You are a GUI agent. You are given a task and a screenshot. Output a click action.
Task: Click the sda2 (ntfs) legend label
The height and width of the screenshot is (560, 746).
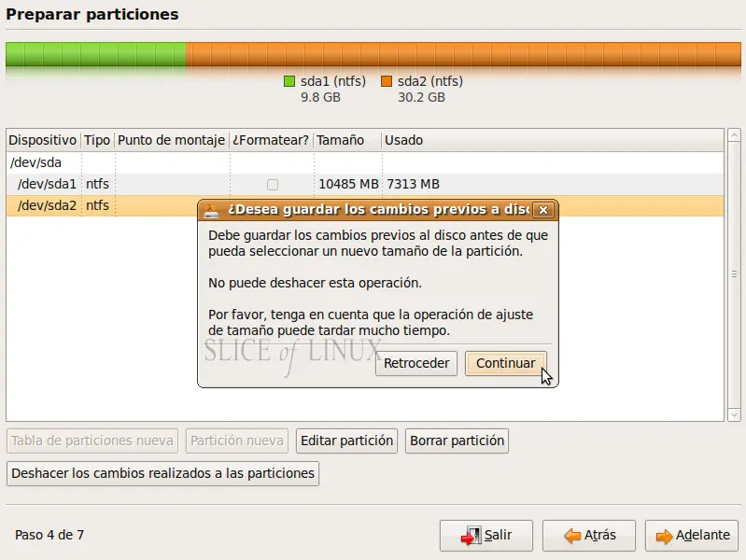pyautogui.click(x=430, y=81)
